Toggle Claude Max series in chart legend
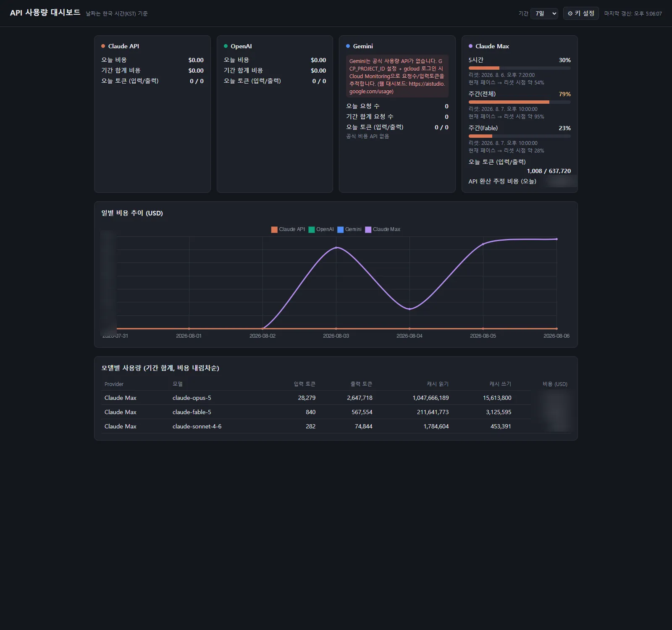The image size is (672, 630). 383,229
